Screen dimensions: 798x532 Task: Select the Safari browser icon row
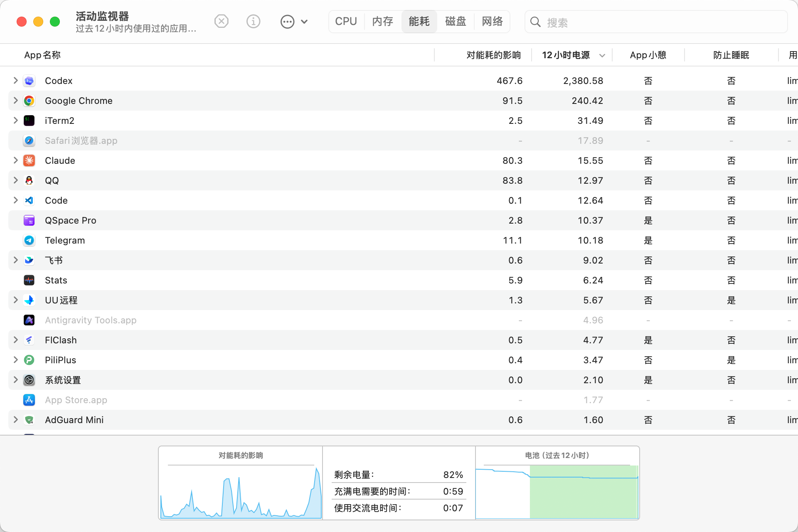click(x=403, y=140)
